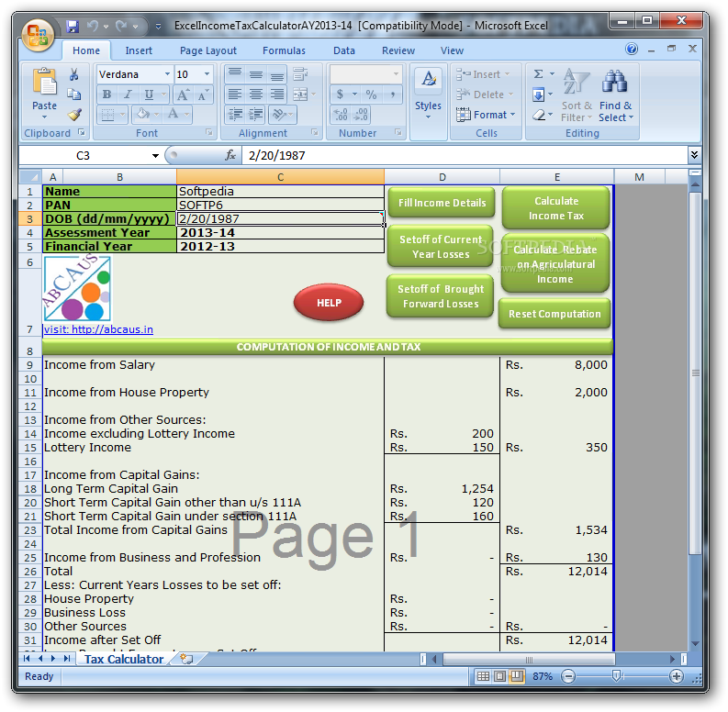728x712 pixels.
Task: Activate the Format Painter brush
Action: tap(73, 114)
